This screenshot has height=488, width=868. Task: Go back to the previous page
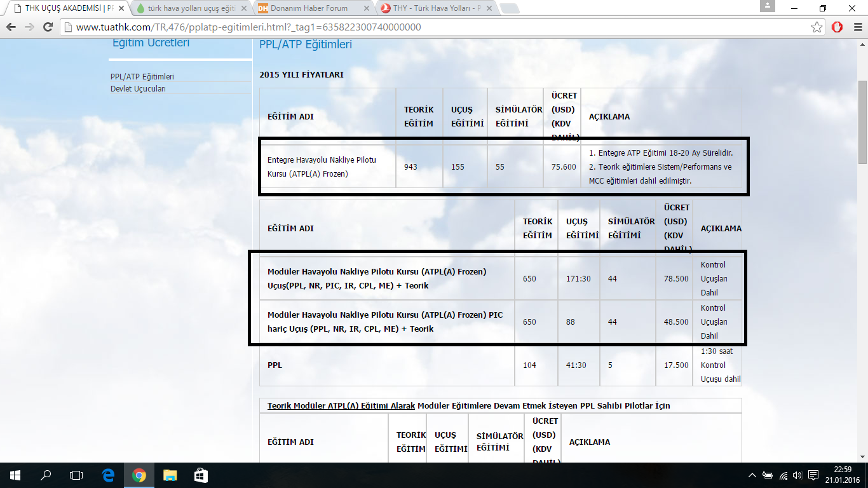point(11,28)
